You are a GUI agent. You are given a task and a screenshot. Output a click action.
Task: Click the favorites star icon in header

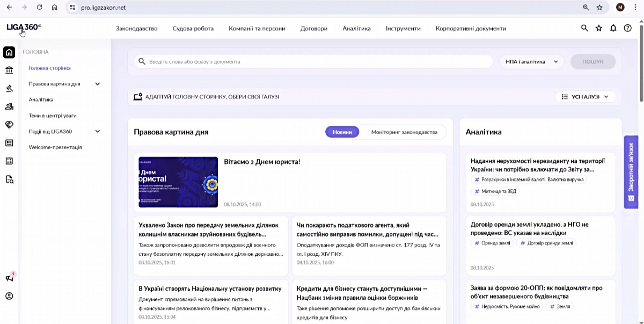[599, 28]
